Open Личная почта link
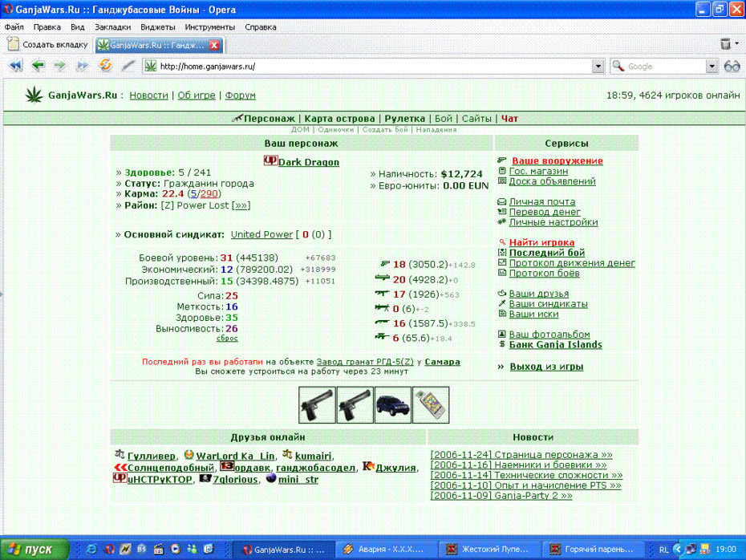 [x=542, y=201]
